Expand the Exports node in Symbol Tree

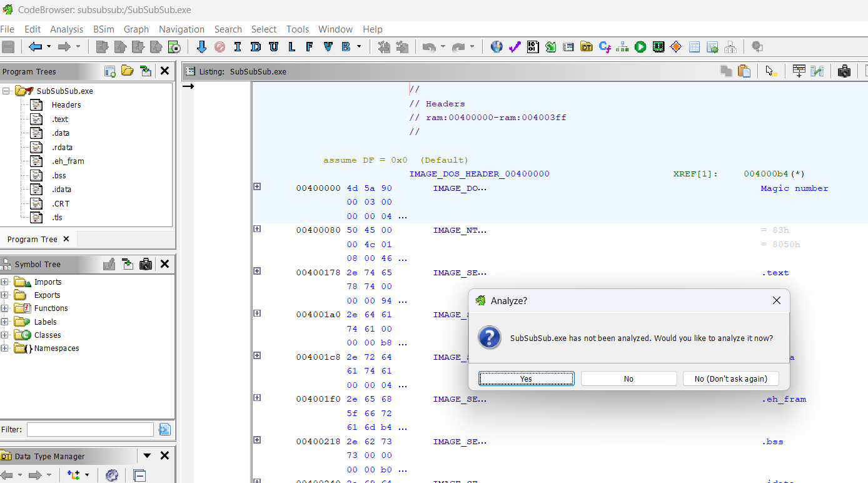click(4, 295)
